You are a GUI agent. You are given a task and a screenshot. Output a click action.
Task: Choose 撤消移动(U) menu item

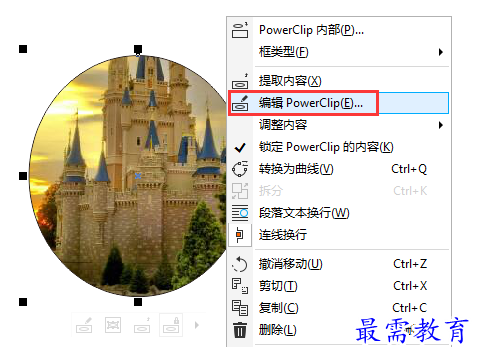[x=338, y=264]
